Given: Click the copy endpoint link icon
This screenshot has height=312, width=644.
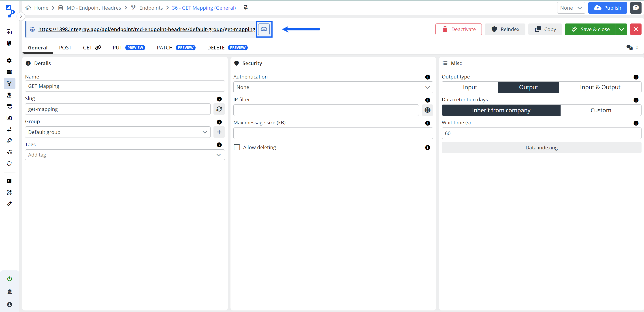Looking at the screenshot, I should 264,29.
